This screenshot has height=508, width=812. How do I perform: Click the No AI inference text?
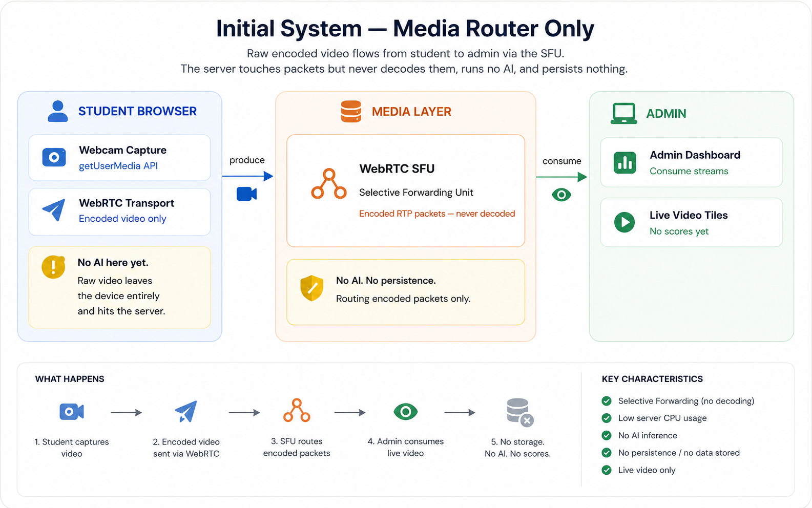648,435
